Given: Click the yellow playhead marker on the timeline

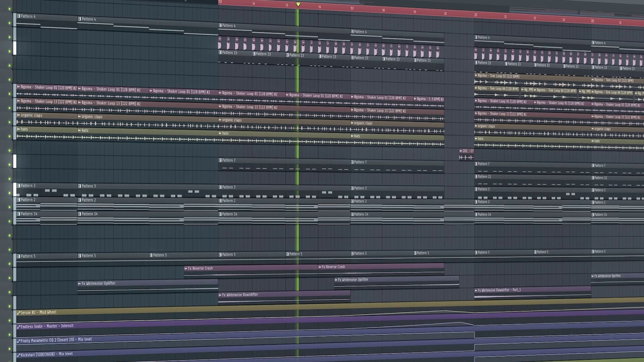Looking at the screenshot, I should coord(298,5).
